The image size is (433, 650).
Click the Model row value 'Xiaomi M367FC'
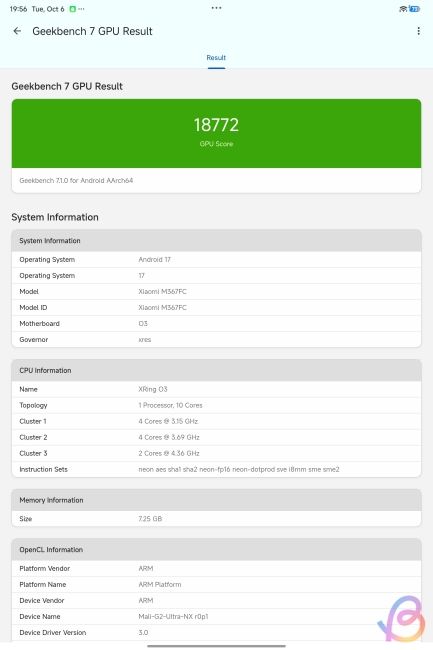(x=162, y=291)
